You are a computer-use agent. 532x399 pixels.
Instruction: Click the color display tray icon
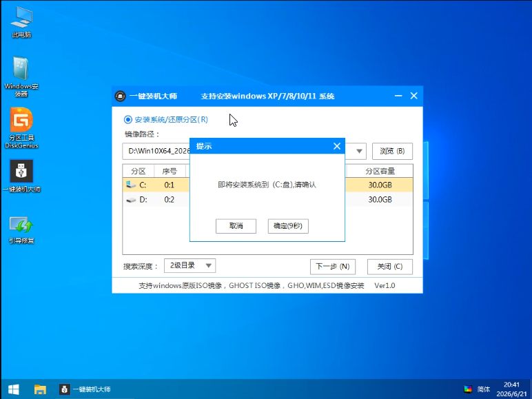click(468, 389)
